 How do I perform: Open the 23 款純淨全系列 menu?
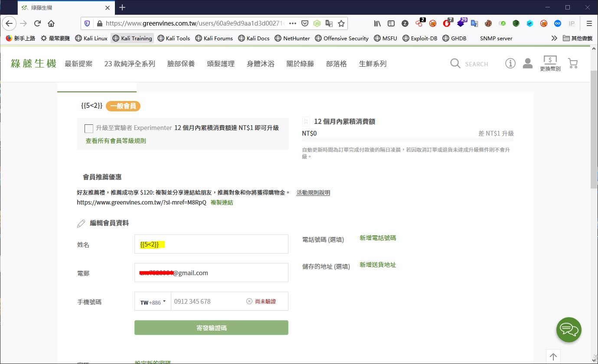[x=130, y=64]
